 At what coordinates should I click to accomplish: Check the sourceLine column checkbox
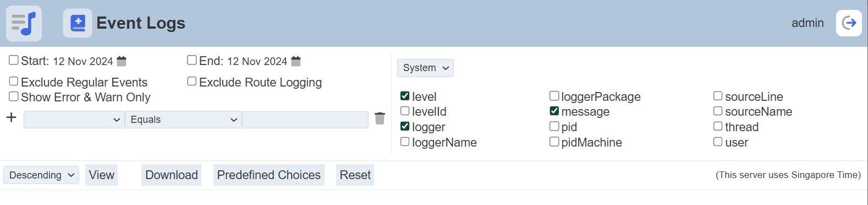pyautogui.click(x=718, y=96)
